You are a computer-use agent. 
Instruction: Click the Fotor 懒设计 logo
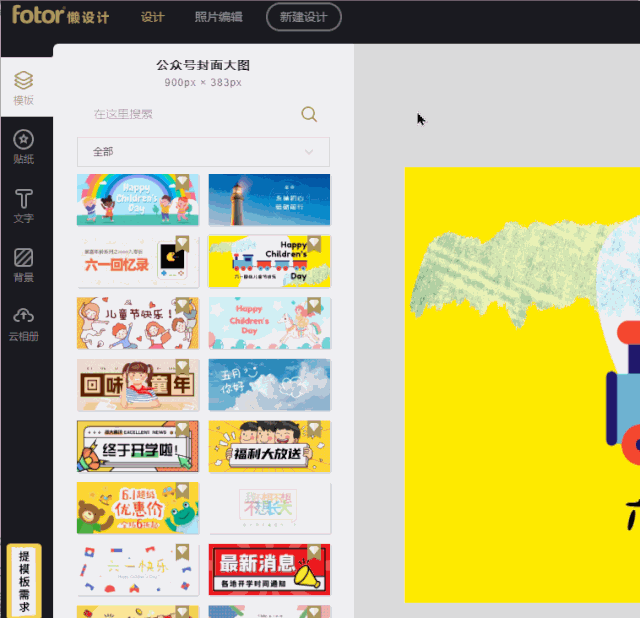coord(60,15)
